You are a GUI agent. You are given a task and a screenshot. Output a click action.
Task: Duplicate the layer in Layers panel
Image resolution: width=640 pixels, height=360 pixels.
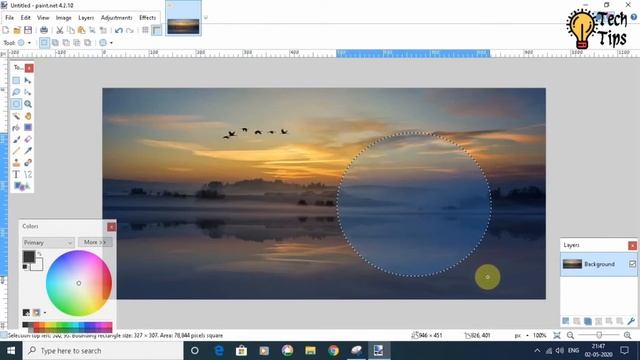[587, 321]
